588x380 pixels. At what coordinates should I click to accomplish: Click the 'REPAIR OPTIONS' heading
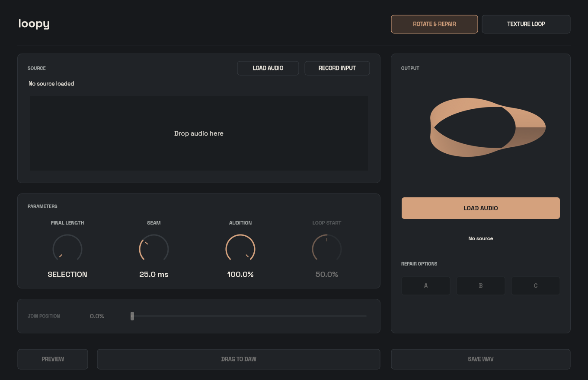pos(419,264)
